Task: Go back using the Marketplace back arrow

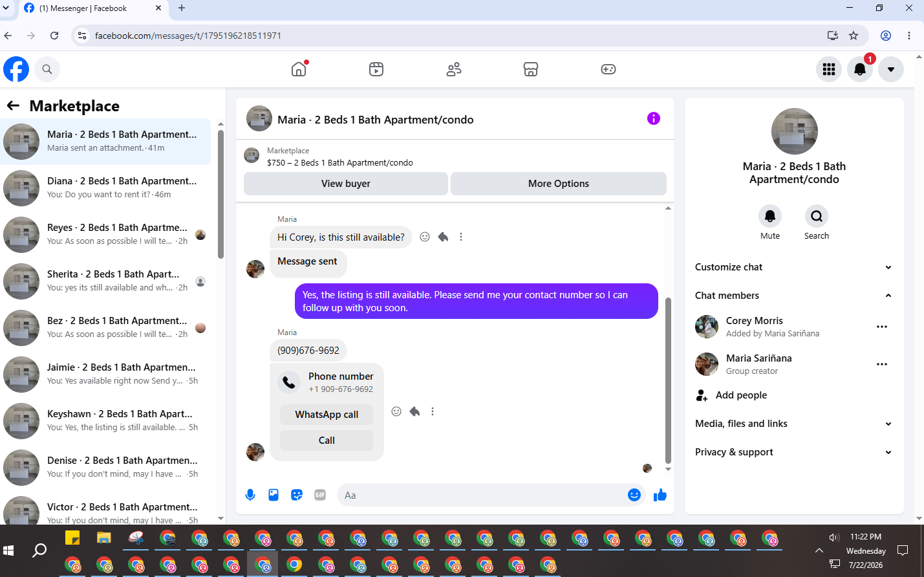Action: tap(13, 105)
